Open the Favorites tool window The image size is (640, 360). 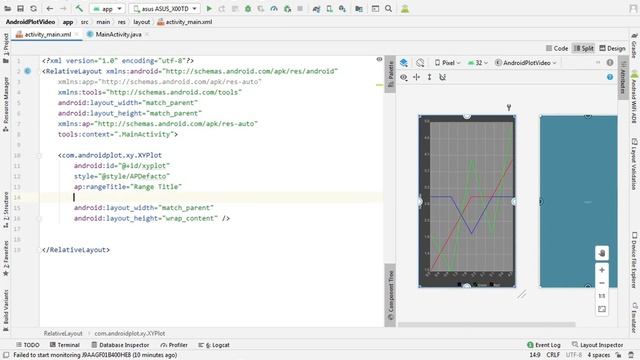click(6, 258)
